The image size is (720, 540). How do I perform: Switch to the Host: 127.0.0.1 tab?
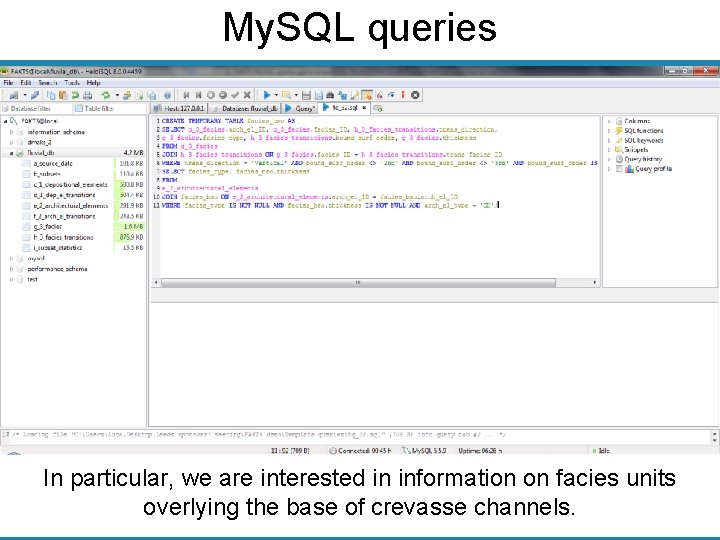click(x=179, y=108)
